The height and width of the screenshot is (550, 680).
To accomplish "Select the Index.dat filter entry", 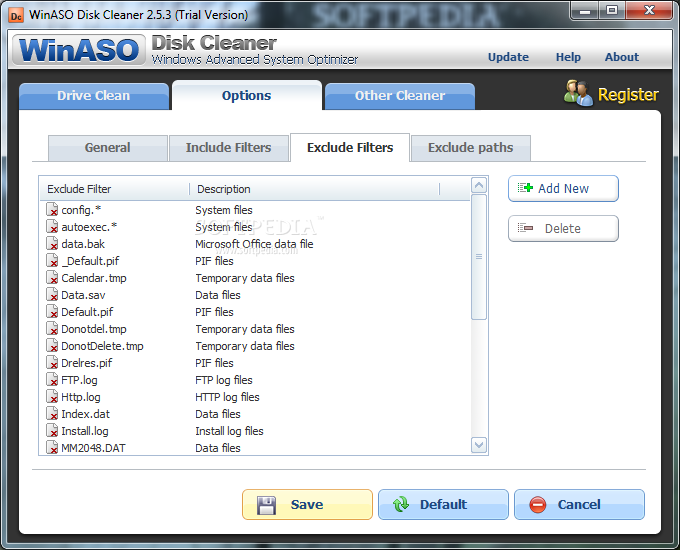I will 255,414.
